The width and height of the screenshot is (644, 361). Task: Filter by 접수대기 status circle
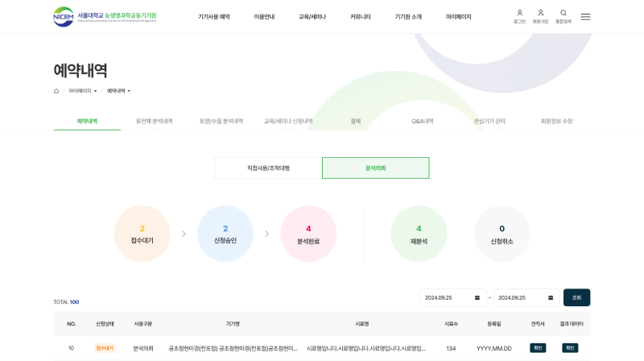tap(142, 234)
